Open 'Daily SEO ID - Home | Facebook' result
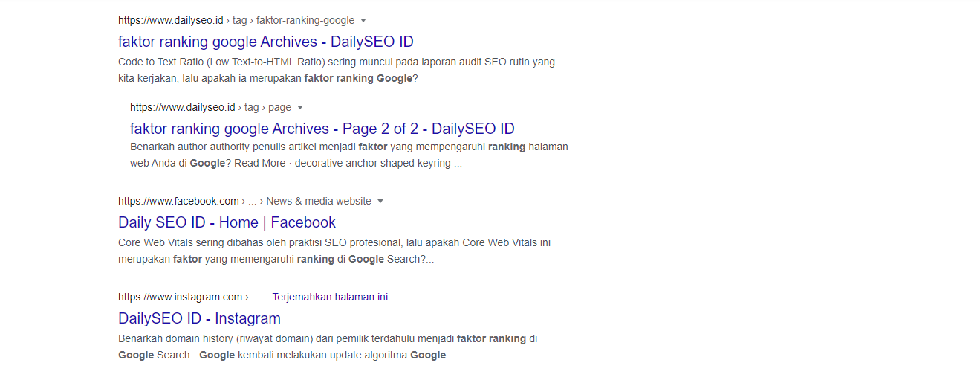This screenshot has width=980, height=383. (227, 222)
